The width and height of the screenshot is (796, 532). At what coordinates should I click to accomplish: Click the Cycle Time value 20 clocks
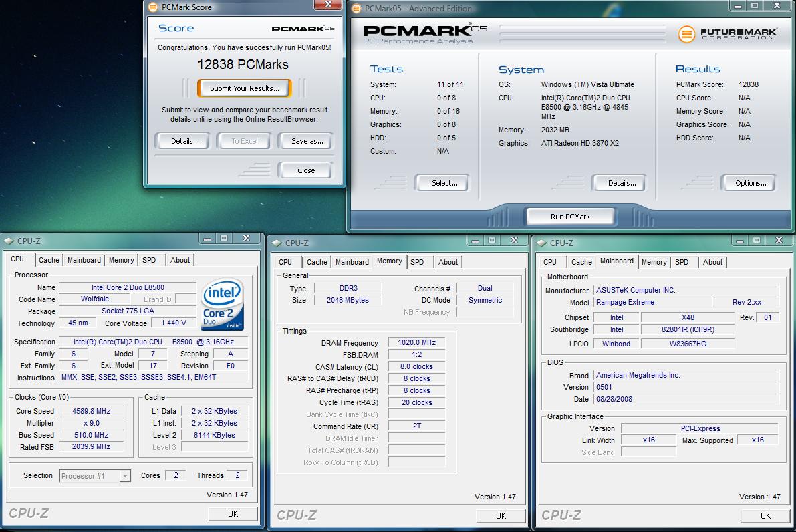(417, 402)
